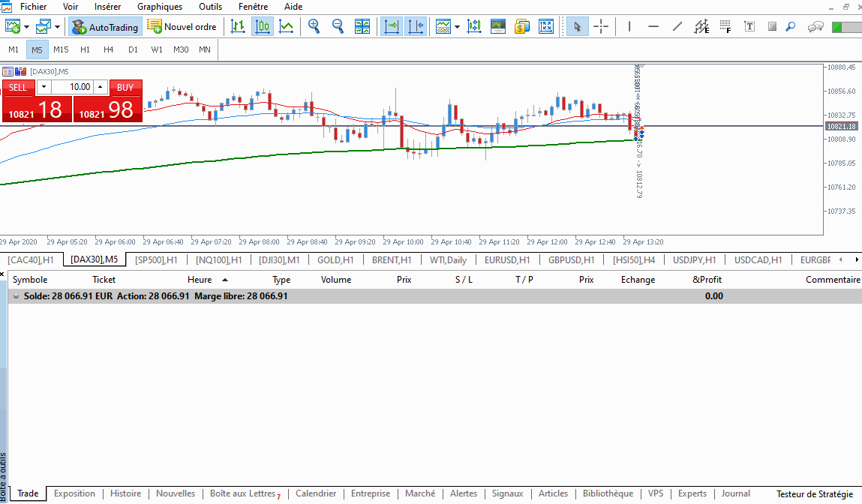
Task: Open the new chart dropdown arrow
Action: click(27, 27)
